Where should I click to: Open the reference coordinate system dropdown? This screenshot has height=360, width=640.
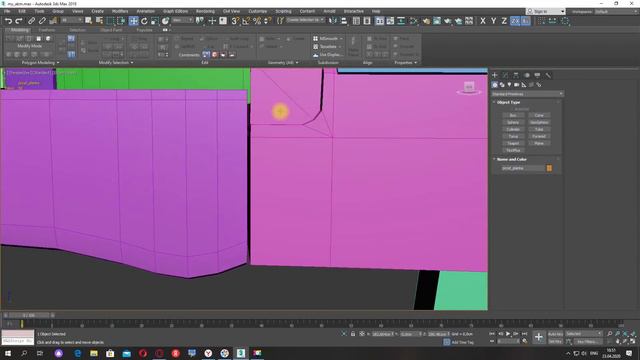(182, 20)
